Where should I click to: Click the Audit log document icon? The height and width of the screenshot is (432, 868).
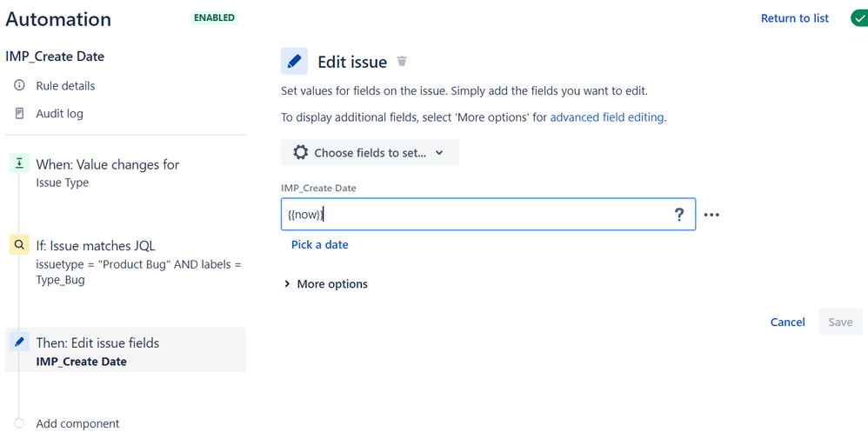19,114
